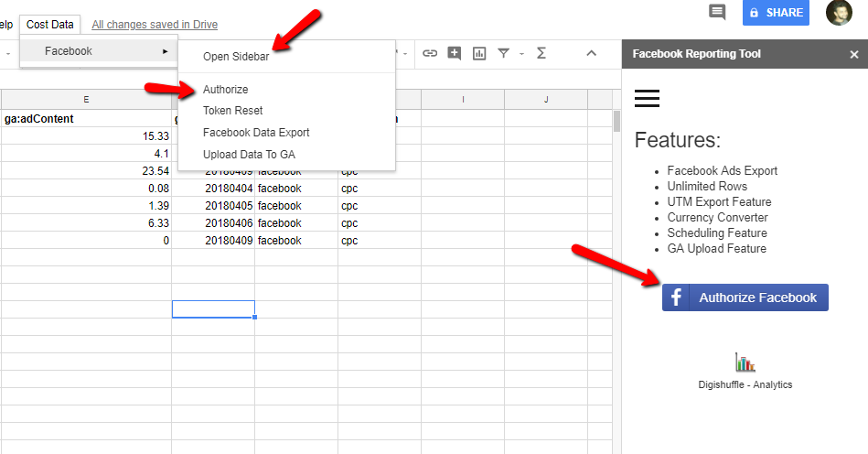Select cell with value 6.33
Screen dimensions: 868x454
coord(86,223)
